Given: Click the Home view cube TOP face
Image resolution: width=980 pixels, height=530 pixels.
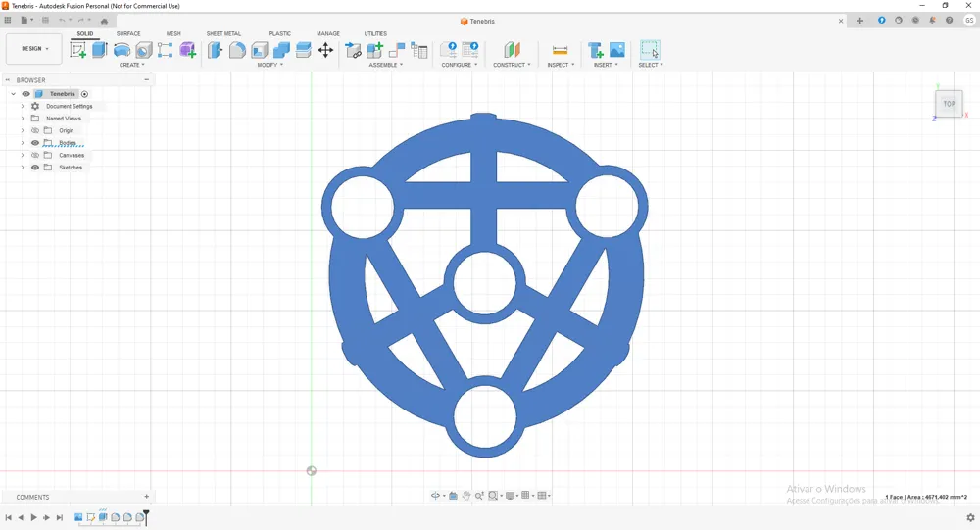Looking at the screenshot, I should (949, 104).
